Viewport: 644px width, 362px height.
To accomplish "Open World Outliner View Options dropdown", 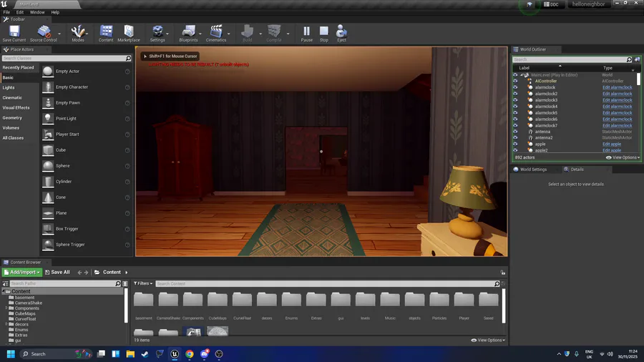I will click(x=623, y=157).
